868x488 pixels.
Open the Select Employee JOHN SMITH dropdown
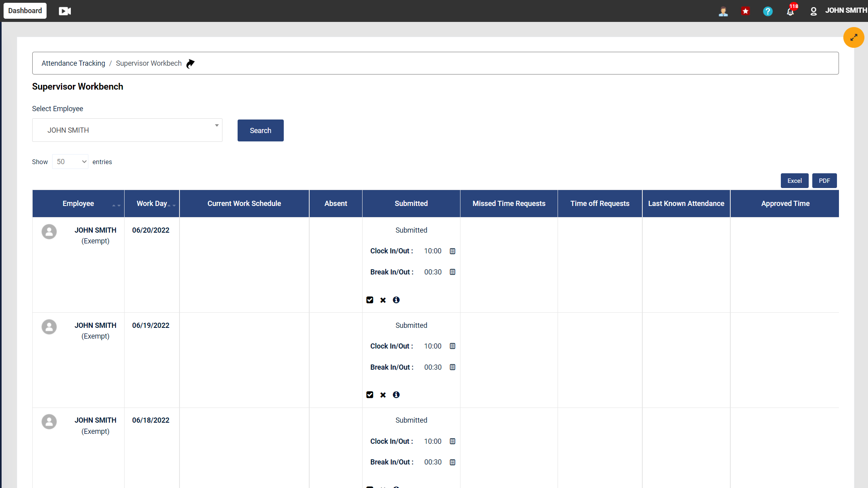(x=127, y=130)
